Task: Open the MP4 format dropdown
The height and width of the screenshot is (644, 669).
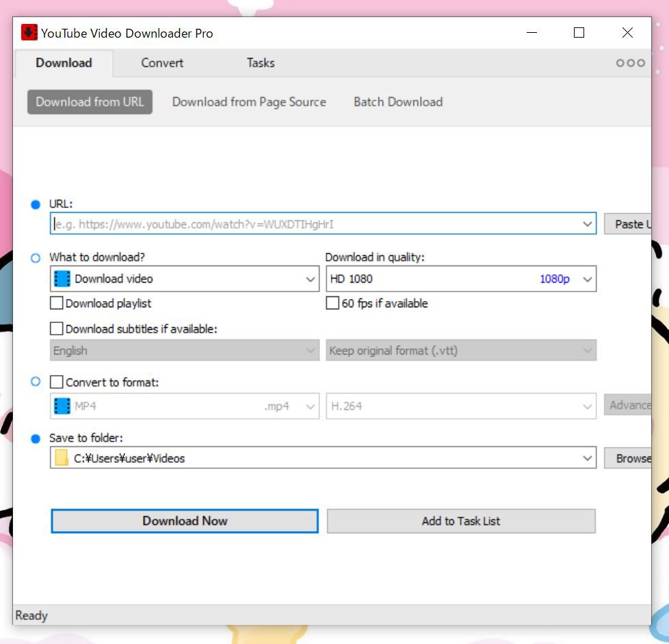Action: pyautogui.click(x=185, y=406)
